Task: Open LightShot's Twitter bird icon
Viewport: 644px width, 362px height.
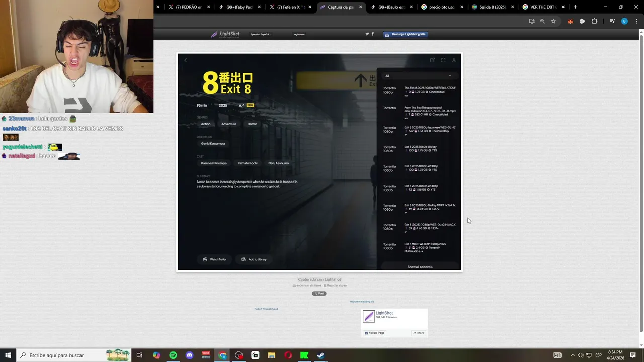Action: (367, 34)
